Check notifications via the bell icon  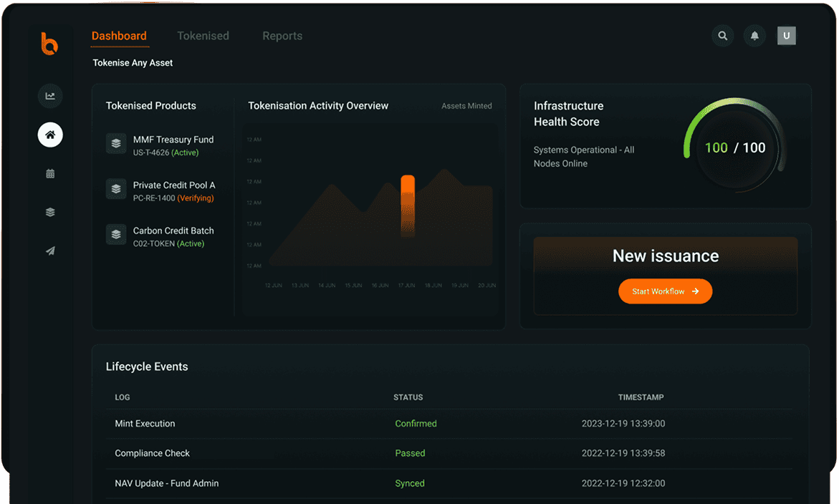[x=754, y=35]
